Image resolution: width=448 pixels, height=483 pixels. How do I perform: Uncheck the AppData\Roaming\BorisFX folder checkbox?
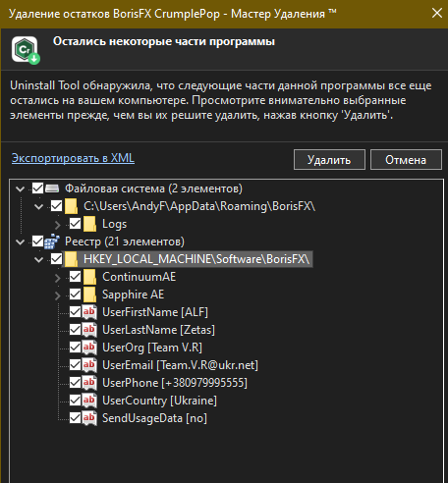[x=56, y=206]
